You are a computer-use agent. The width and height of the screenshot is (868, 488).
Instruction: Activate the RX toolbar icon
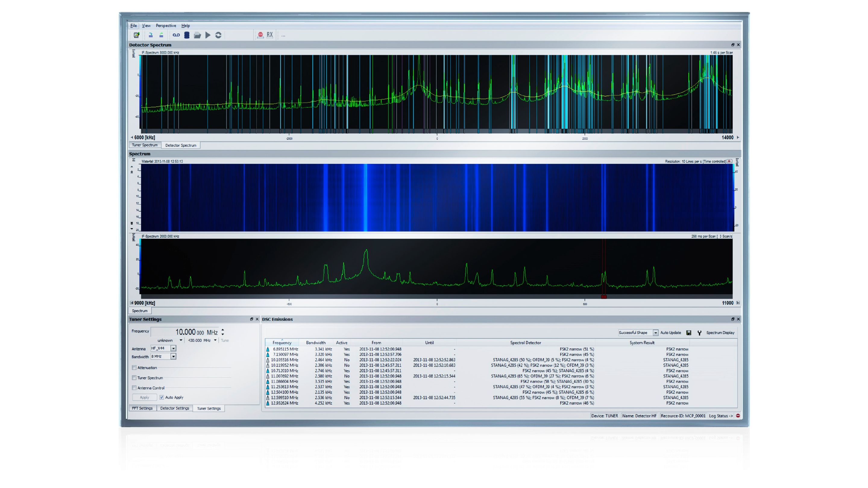click(x=269, y=35)
